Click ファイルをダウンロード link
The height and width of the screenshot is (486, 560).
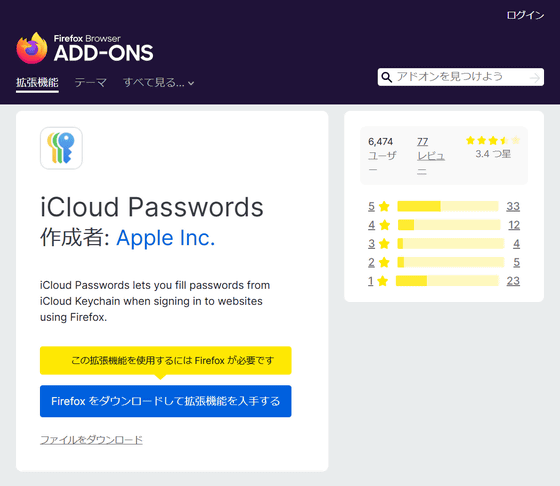[91, 440]
